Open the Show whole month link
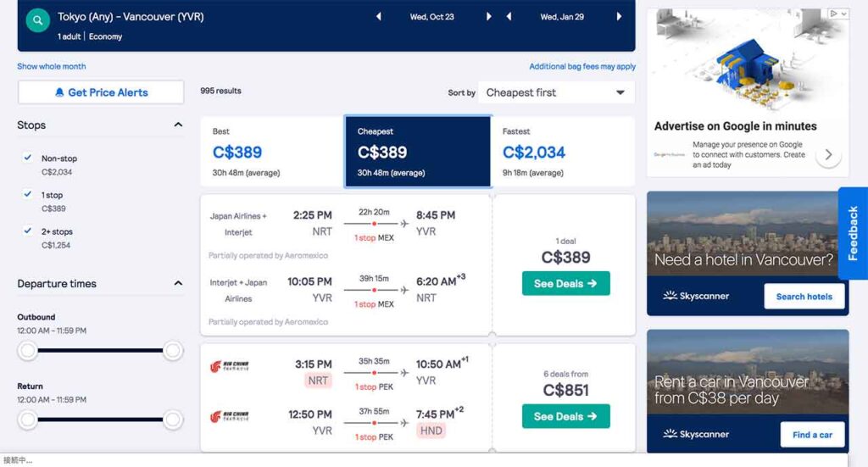 (x=52, y=66)
